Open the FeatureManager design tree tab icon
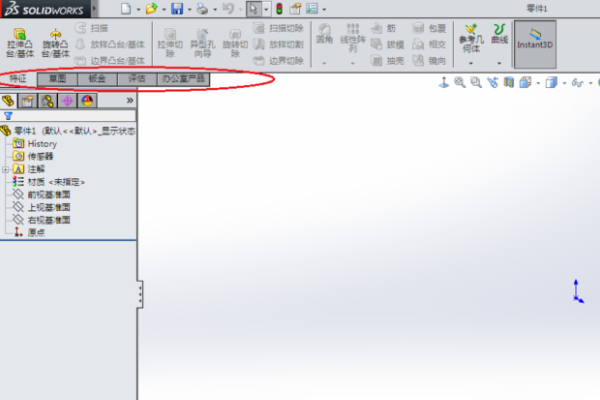 8,101
